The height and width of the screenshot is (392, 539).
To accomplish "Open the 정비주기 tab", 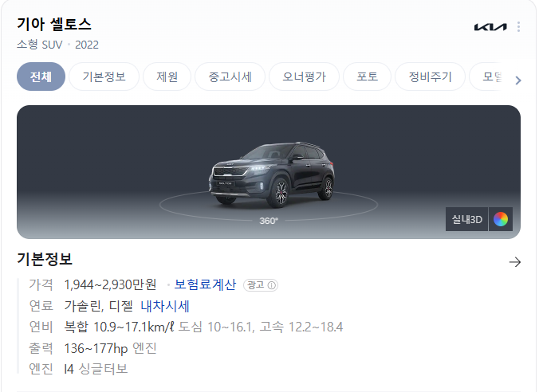I will click(430, 76).
